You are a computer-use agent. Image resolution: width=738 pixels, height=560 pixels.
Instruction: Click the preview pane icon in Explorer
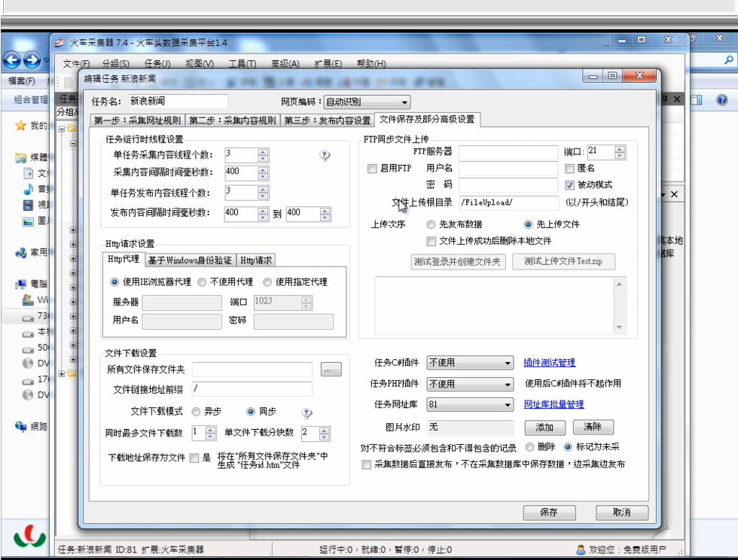(696, 100)
